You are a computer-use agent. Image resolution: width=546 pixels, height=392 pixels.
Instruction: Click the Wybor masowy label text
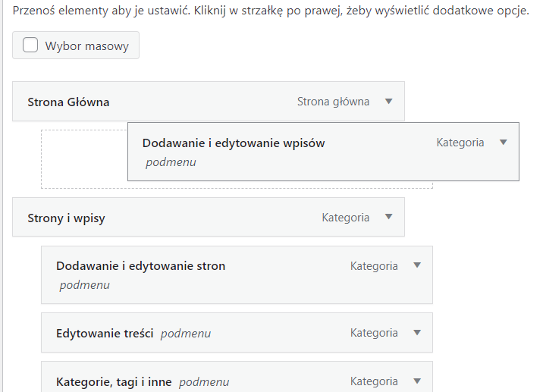pos(86,45)
